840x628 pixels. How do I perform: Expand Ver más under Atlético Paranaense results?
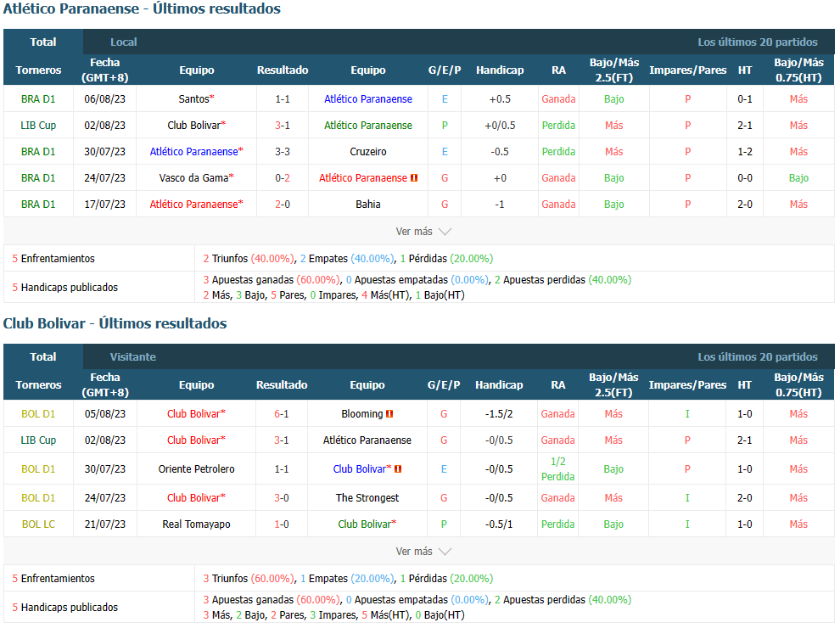[x=423, y=232]
